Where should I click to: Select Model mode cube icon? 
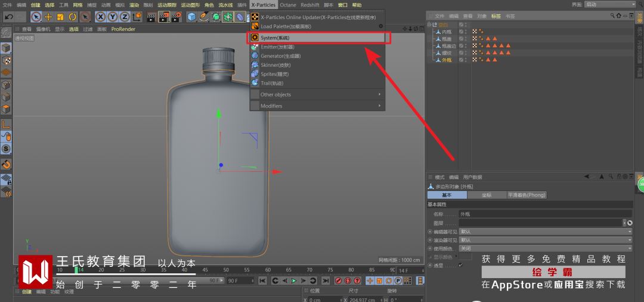click(x=6, y=48)
